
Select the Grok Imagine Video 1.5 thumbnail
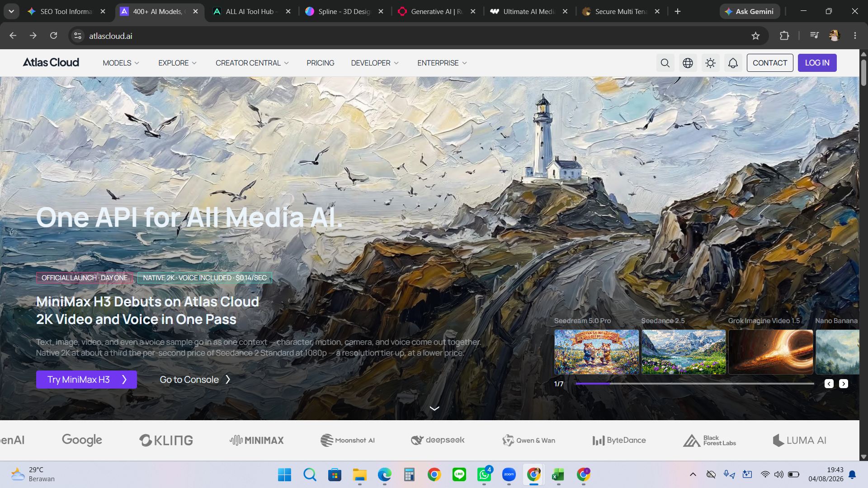[771, 352]
